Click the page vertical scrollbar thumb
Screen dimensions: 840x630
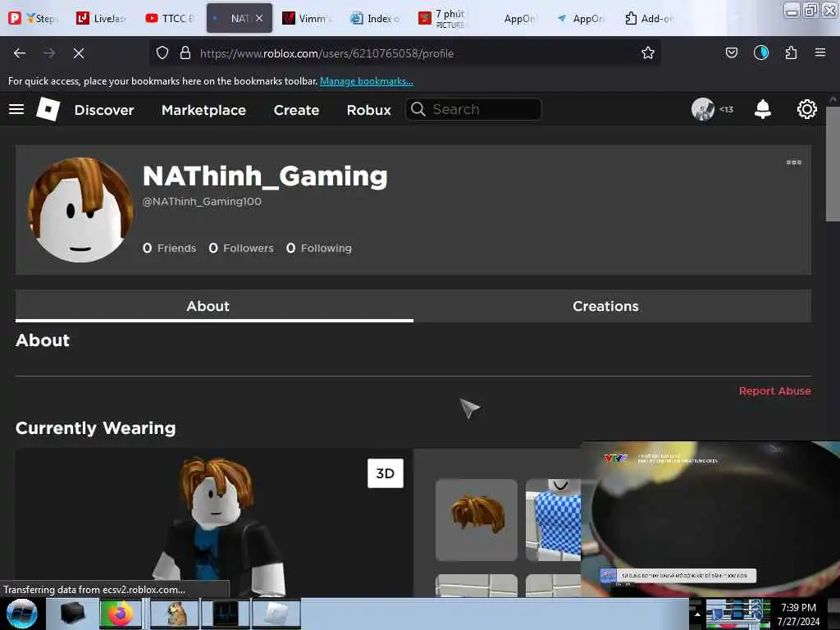coord(832,163)
